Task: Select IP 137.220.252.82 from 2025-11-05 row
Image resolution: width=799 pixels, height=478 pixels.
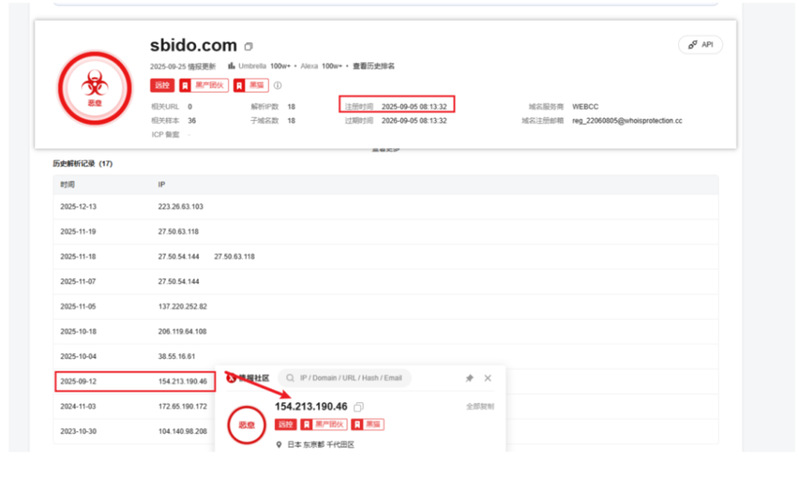Action: click(182, 306)
